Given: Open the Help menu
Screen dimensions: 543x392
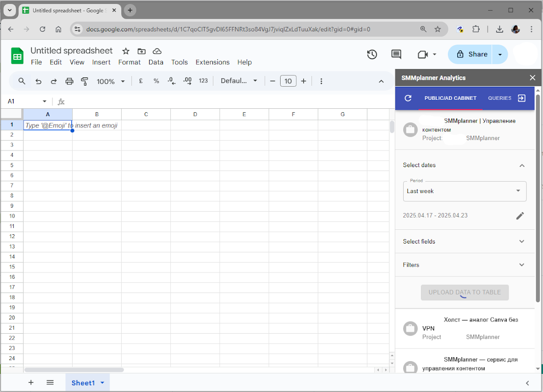Looking at the screenshot, I should coord(244,62).
